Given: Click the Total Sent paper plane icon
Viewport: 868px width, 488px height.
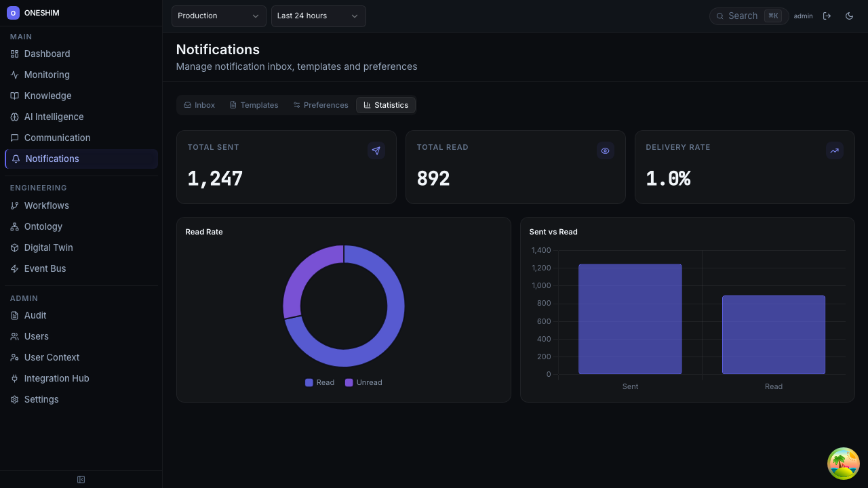Looking at the screenshot, I should click(x=376, y=151).
